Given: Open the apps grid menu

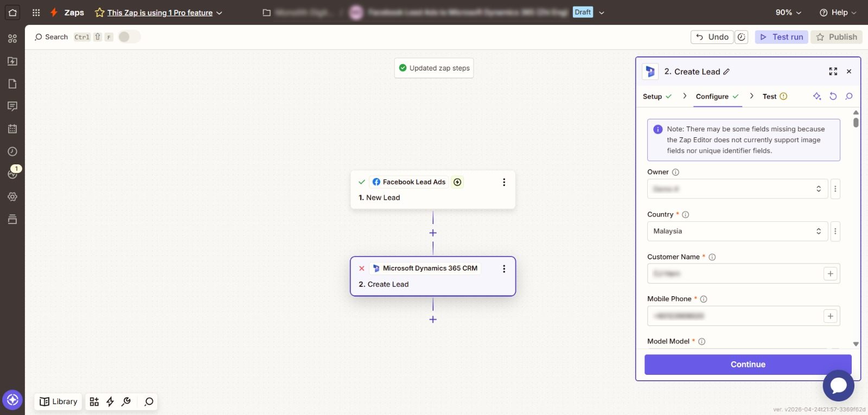Looking at the screenshot, I should [36, 12].
